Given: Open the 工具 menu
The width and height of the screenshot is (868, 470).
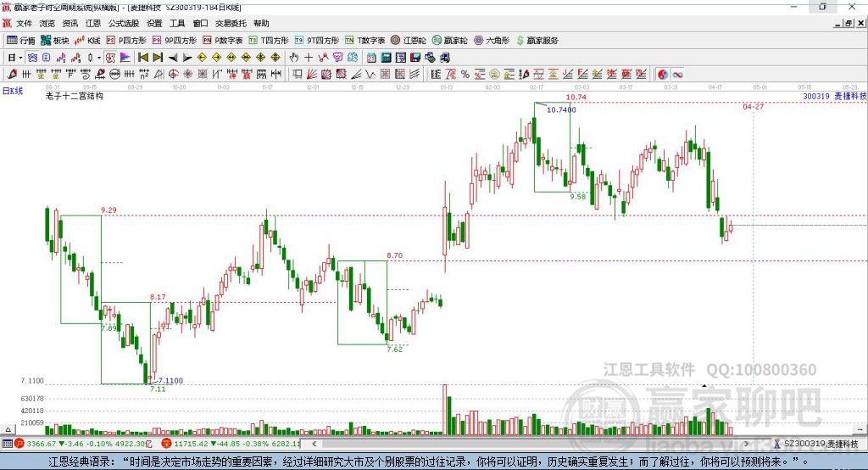Looking at the screenshot, I should point(177,23).
